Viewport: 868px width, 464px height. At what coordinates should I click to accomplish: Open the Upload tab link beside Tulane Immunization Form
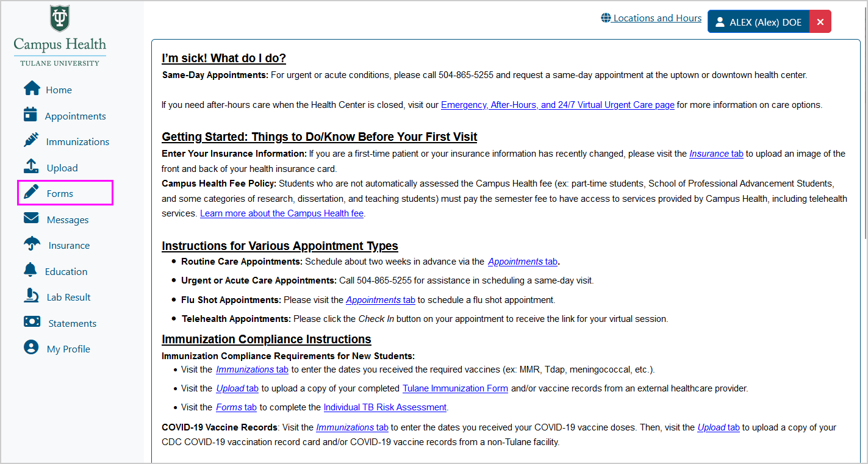coord(237,388)
